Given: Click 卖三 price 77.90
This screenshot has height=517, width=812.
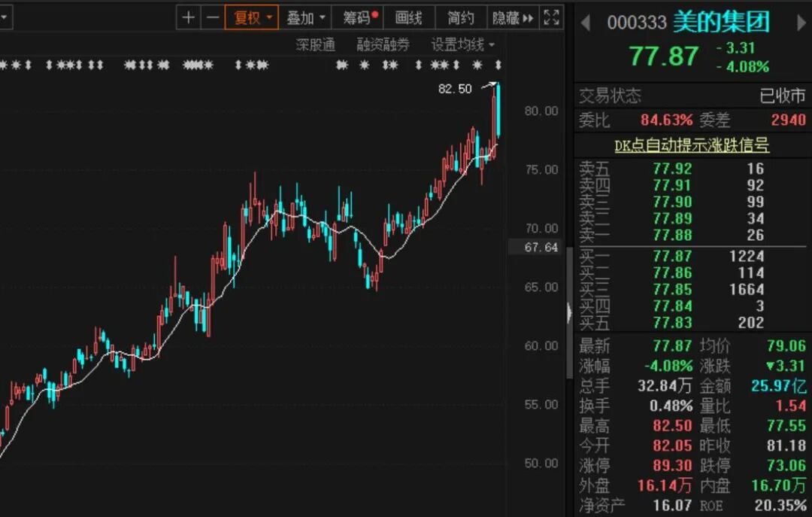Looking at the screenshot, I should [672, 202].
